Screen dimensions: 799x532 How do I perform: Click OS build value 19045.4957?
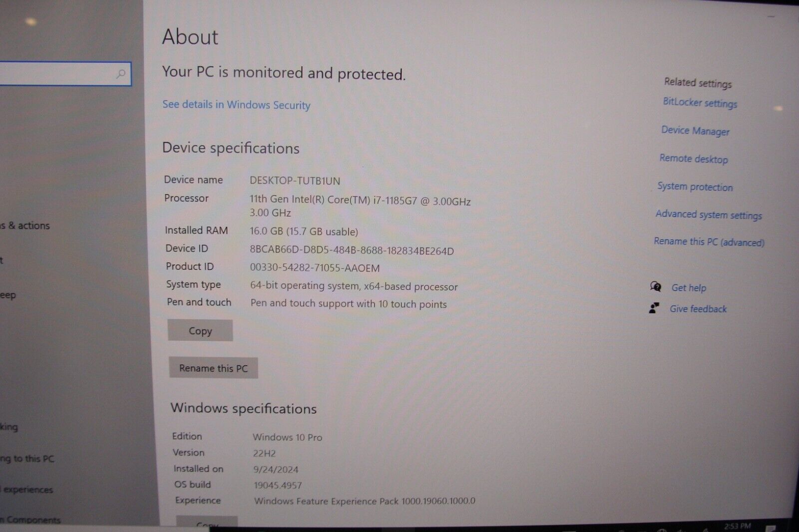pos(278,485)
